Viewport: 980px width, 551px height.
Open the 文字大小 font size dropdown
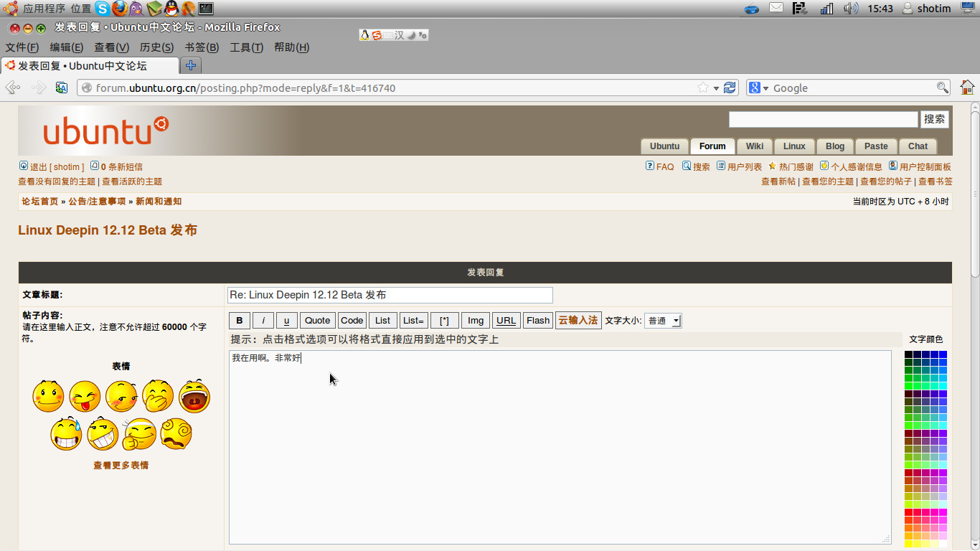point(663,321)
